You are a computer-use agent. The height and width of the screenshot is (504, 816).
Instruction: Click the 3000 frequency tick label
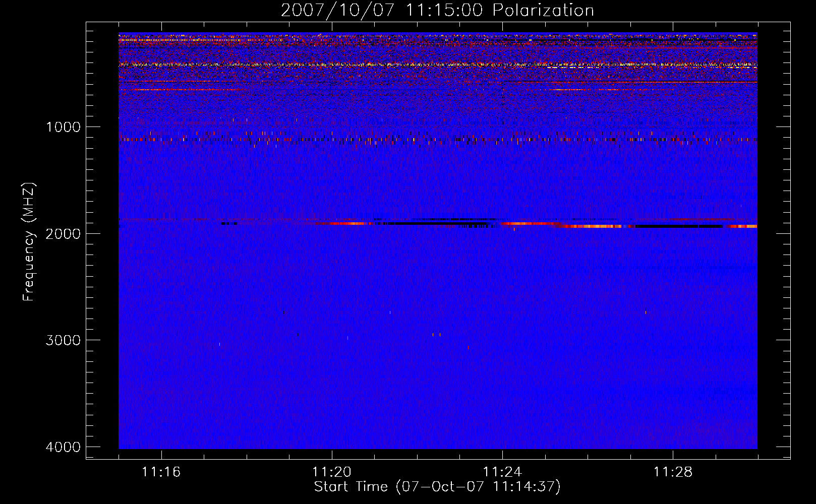click(63, 340)
